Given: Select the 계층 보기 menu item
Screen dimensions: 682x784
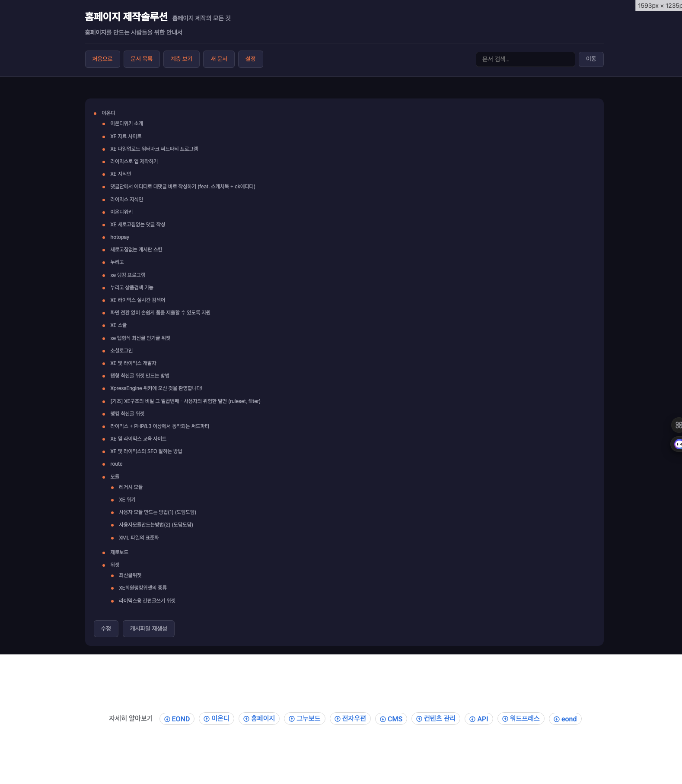Looking at the screenshot, I should (182, 59).
